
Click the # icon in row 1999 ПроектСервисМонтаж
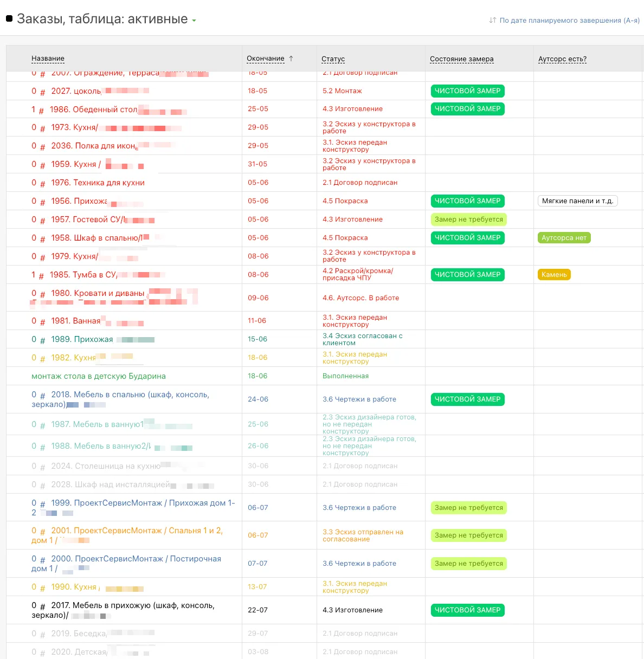coord(42,504)
